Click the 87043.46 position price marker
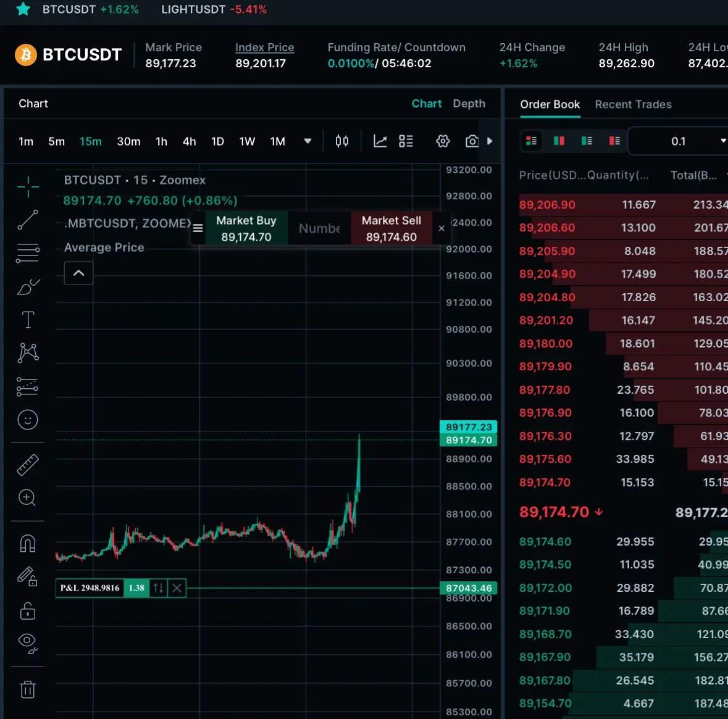This screenshot has width=728, height=719. click(469, 588)
